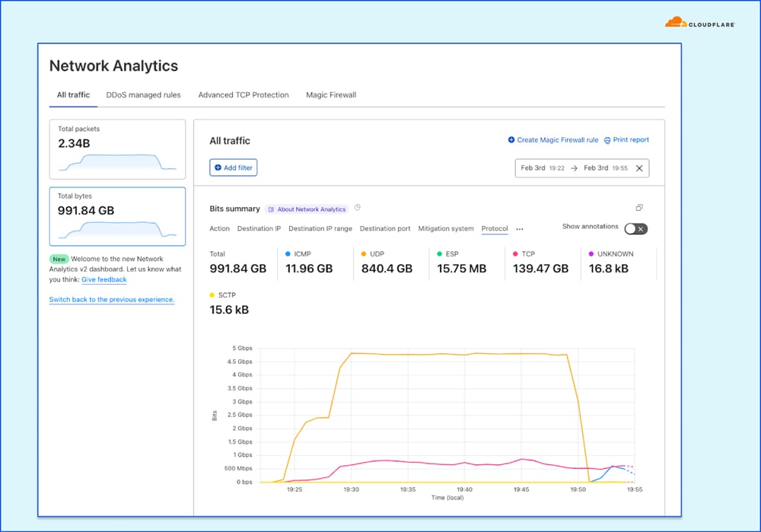Image resolution: width=761 pixels, height=532 pixels.
Task: Click Switch back to the previous experience
Action: [112, 300]
